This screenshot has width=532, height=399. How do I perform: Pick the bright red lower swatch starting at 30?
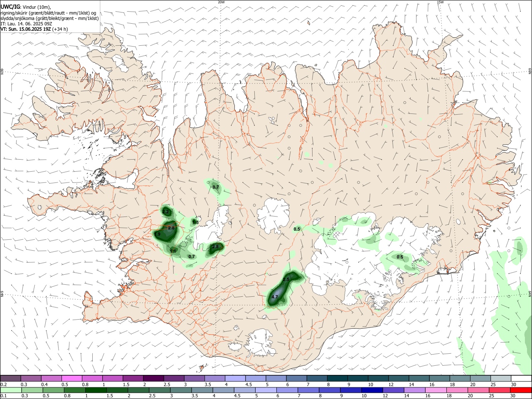[x=521, y=390]
